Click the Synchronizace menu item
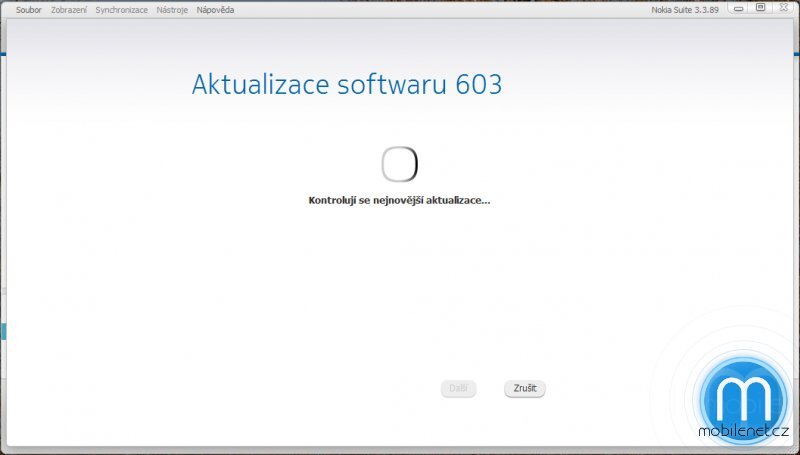Viewport: 800px width, 455px height. [122, 9]
